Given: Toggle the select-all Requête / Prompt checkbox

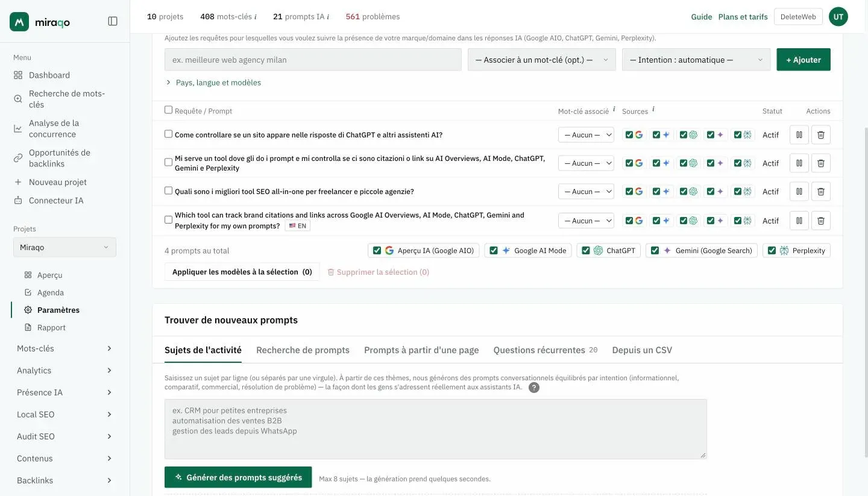Looking at the screenshot, I should tap(169, 110).
